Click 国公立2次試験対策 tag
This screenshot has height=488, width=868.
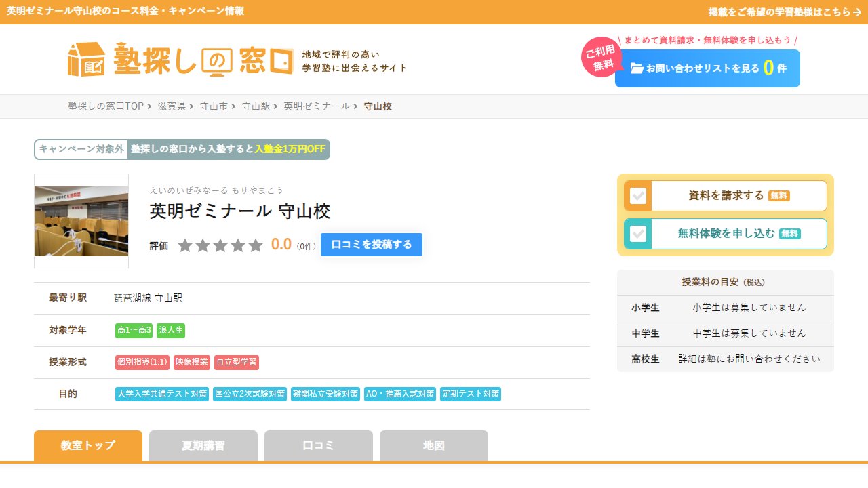point(250,394)
